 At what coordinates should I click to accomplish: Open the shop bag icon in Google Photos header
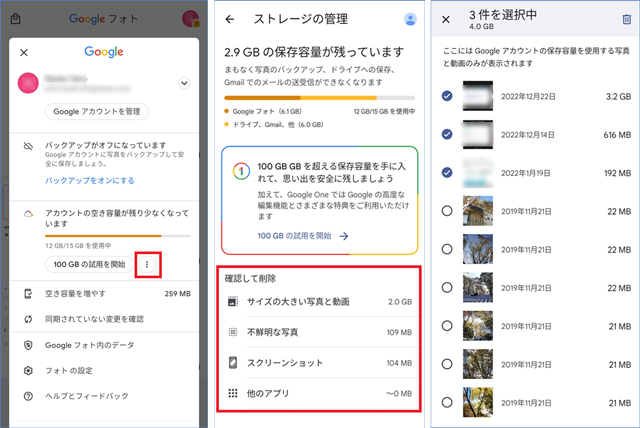[x=16, y=19]
